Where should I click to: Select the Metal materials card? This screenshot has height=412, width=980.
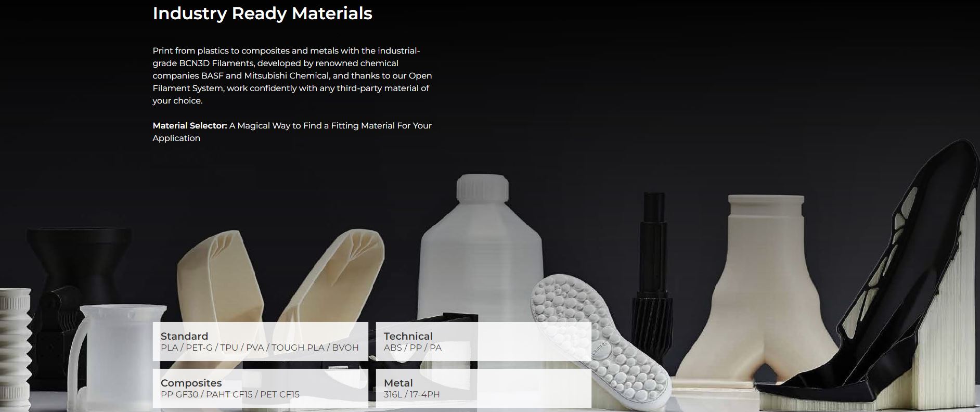pyautogui.click(x=483, y=388)
